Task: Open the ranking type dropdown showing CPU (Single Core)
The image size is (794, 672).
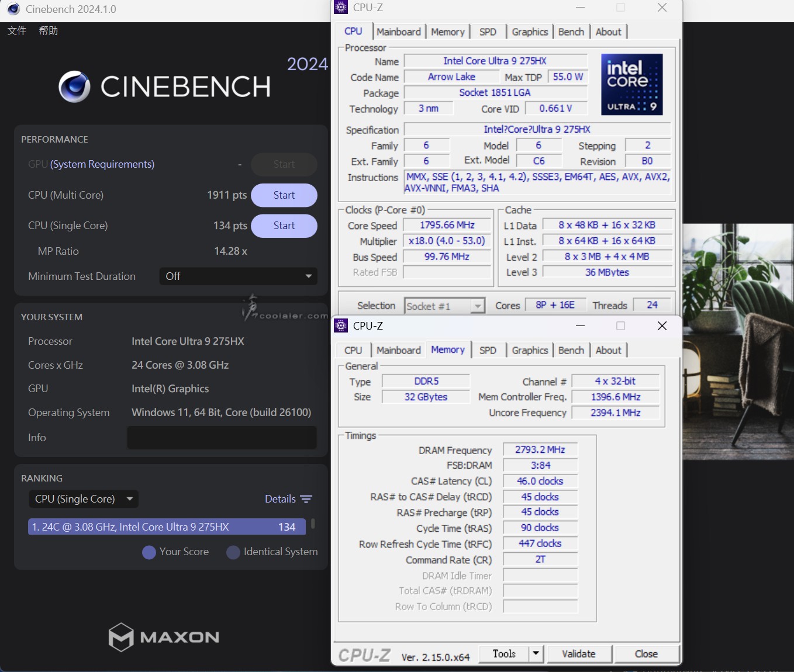Action: 84,499
